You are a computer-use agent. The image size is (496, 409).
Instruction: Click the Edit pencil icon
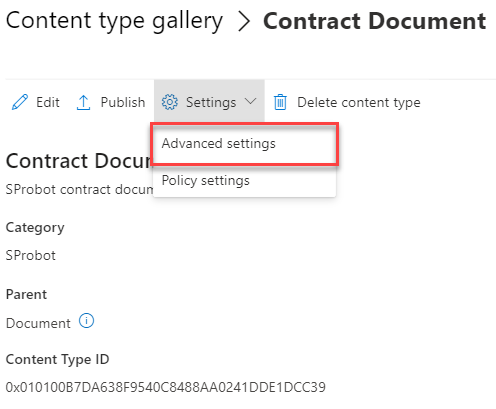pyautogui.click(x=20, y=102)
